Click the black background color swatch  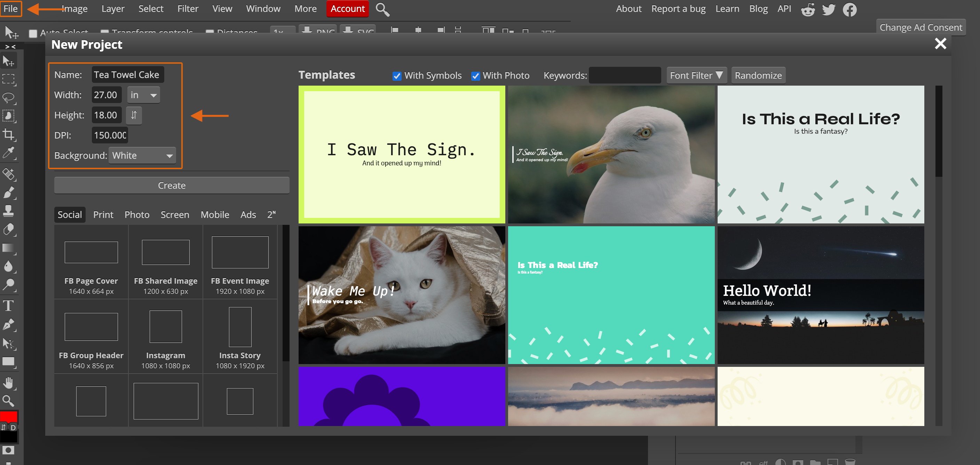click(x=8, y=438)
